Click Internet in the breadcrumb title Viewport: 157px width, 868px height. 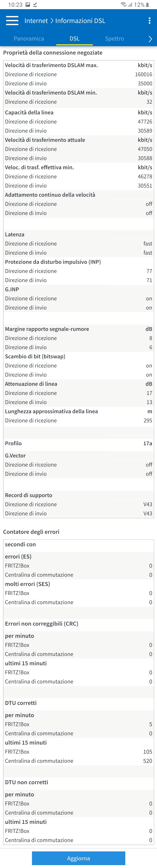tap(36, 21)
